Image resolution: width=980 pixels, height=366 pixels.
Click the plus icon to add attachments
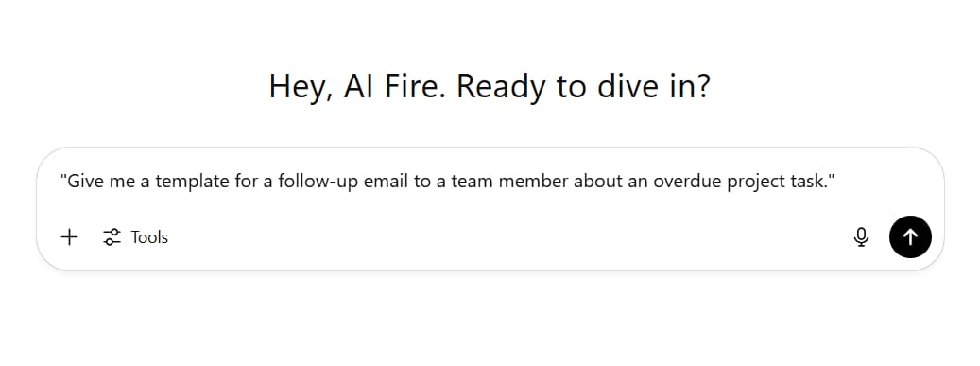pos(69,237)
